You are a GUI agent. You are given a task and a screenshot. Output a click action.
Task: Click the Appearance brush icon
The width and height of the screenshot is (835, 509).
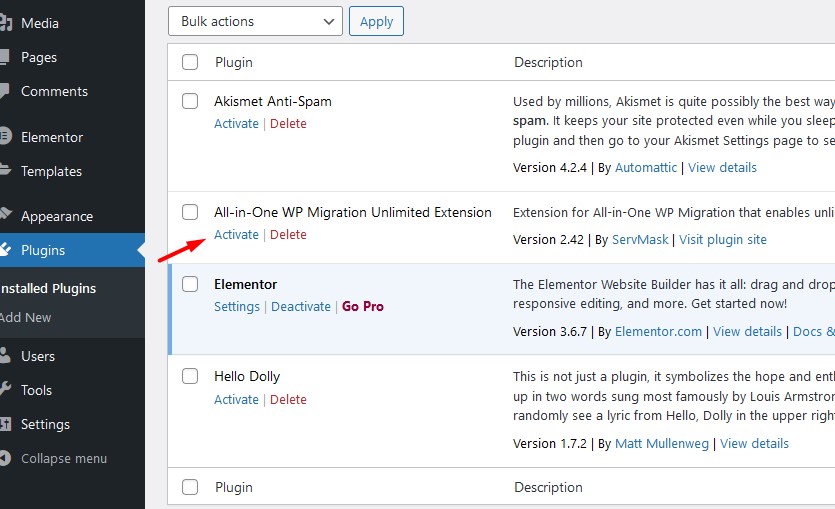(5, 215)
